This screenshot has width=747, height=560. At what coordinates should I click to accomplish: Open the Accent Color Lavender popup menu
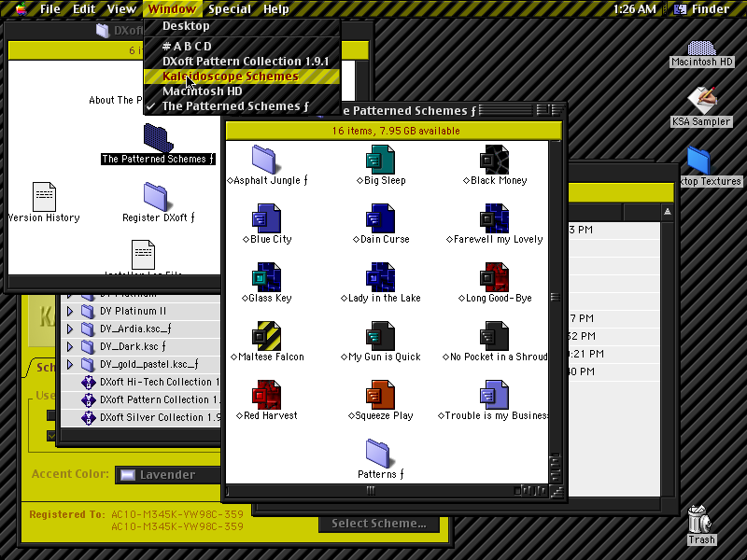click(168, 475)
